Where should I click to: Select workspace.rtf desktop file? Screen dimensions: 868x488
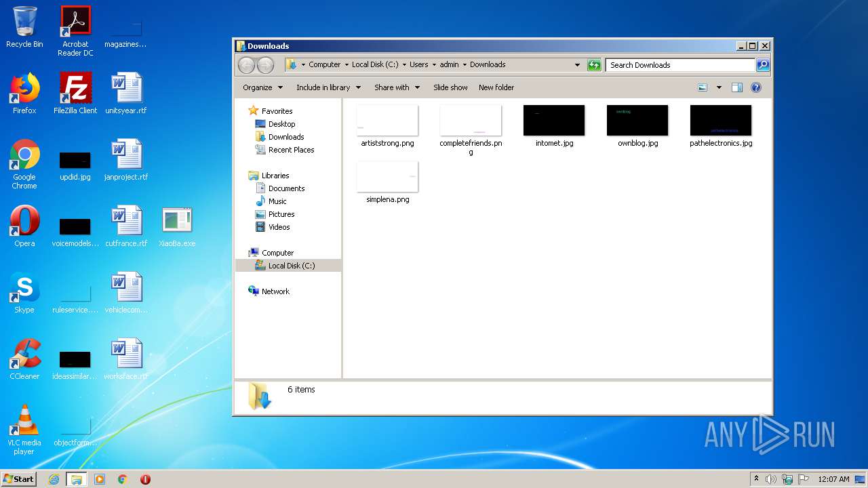[x=126, y=359]
